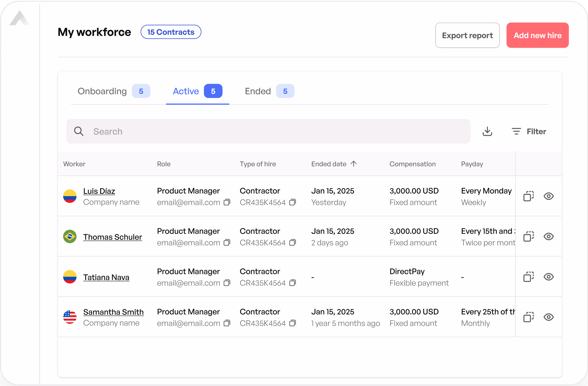Select the Active tab
Image resolution: width=588 pixels, height=386 pixels.
tap(197, 91)
